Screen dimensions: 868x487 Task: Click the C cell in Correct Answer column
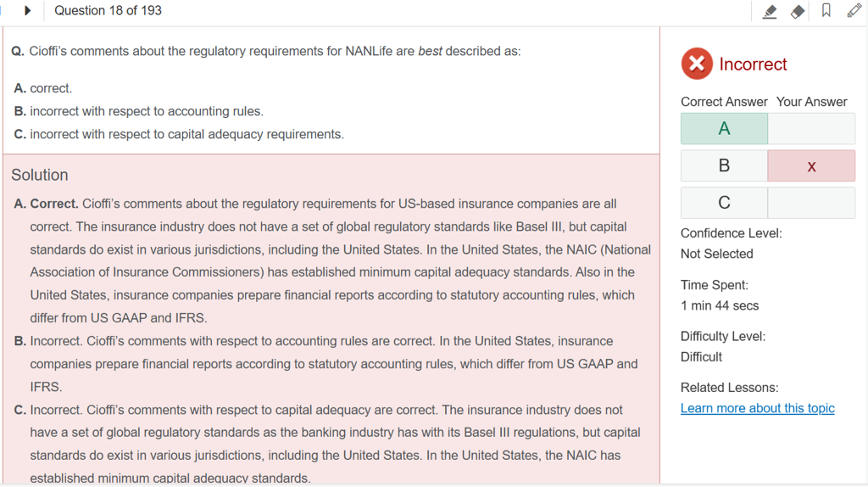(724, 203)
